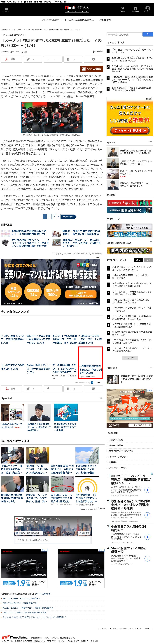
Task: Open ranking item 「赤い彗星」のシャアはなぜスピード出世
Action: click(132, 51)
